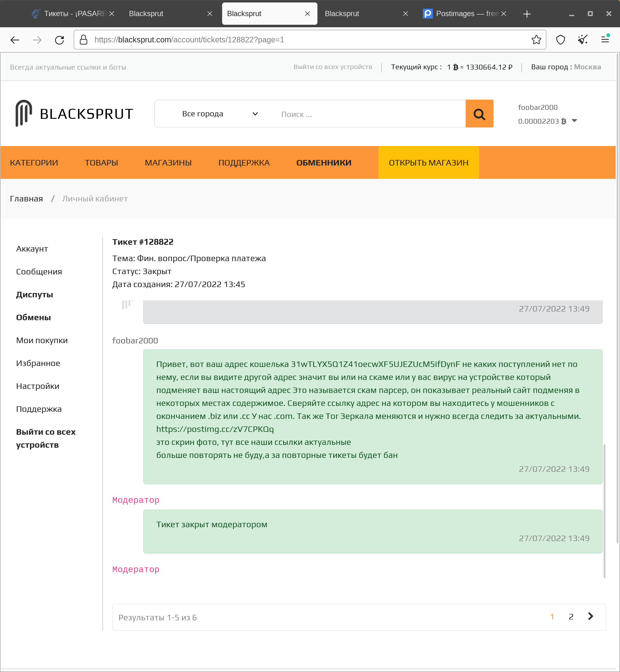
Task: Click page 1 in pagination
Action: pyautogui.click(x=552, y=617)
